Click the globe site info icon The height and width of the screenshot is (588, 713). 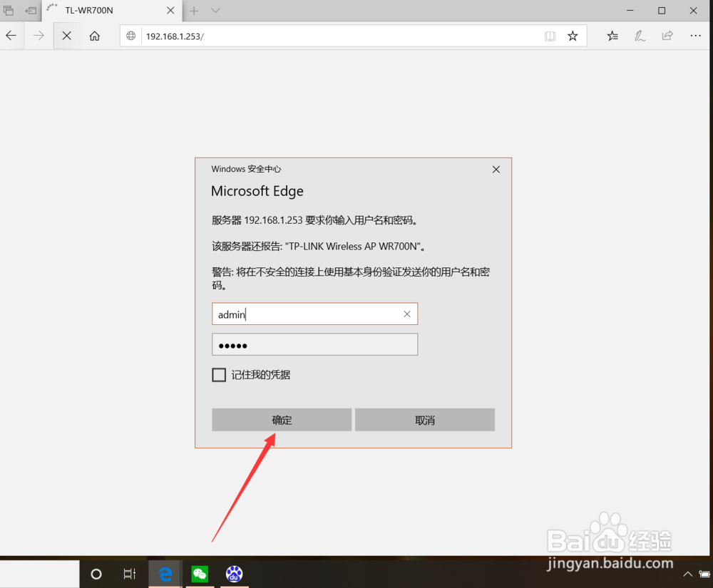[x=131, y=36]
